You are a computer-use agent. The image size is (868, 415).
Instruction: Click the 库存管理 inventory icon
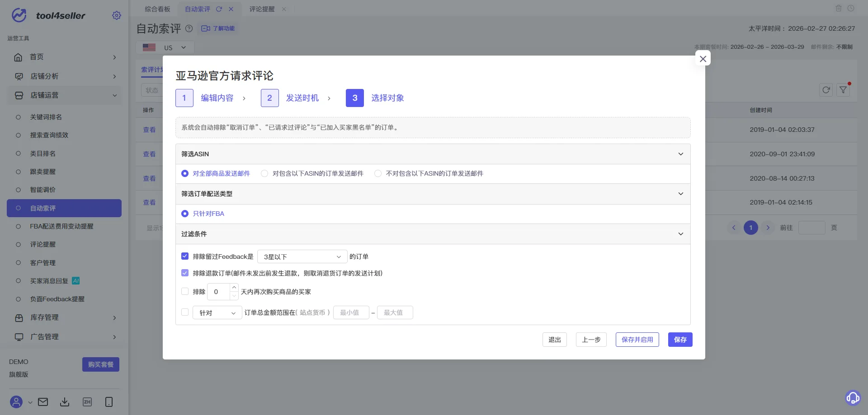pos(19,318)
